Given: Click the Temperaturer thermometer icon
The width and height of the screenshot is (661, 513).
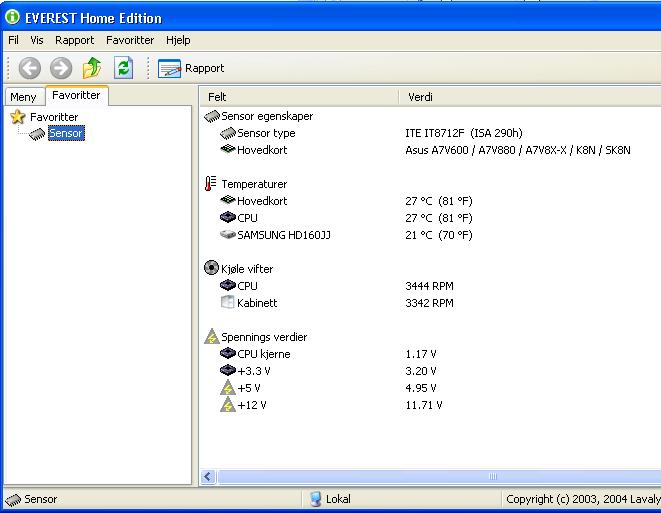Looking at the screenshot, I should 210,183.
